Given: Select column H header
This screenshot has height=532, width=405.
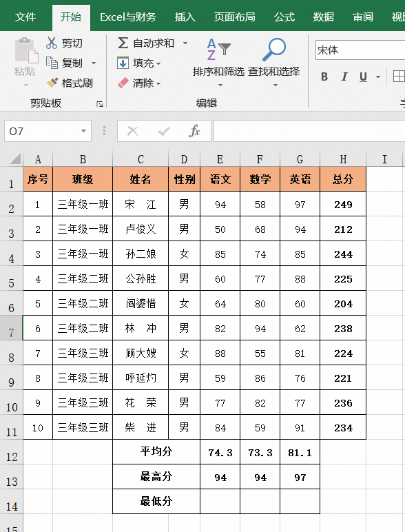Looking at the screenshot, I should pos(343,158).
